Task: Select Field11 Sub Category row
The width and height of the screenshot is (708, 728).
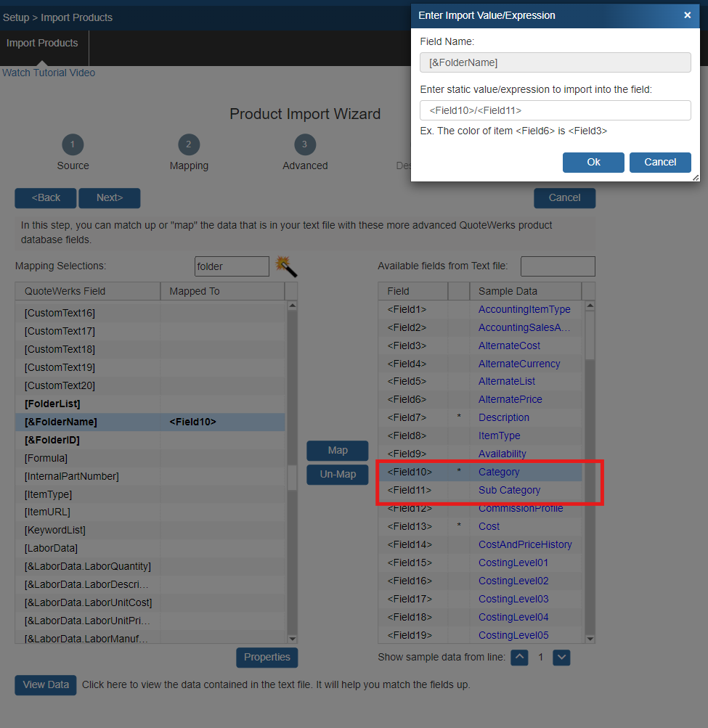Action: click(x=479, y=491)
